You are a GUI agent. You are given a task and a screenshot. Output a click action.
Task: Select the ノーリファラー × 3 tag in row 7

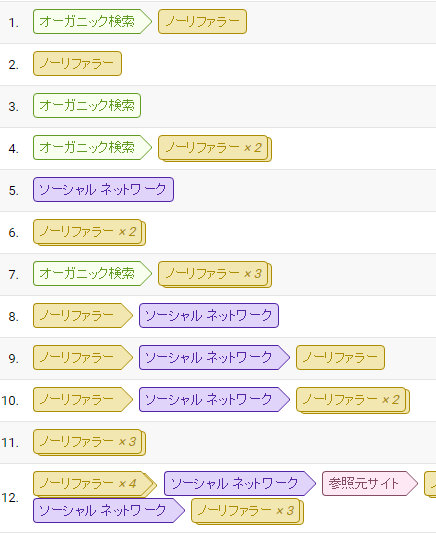pyautogui.click(x=215, y=274)
